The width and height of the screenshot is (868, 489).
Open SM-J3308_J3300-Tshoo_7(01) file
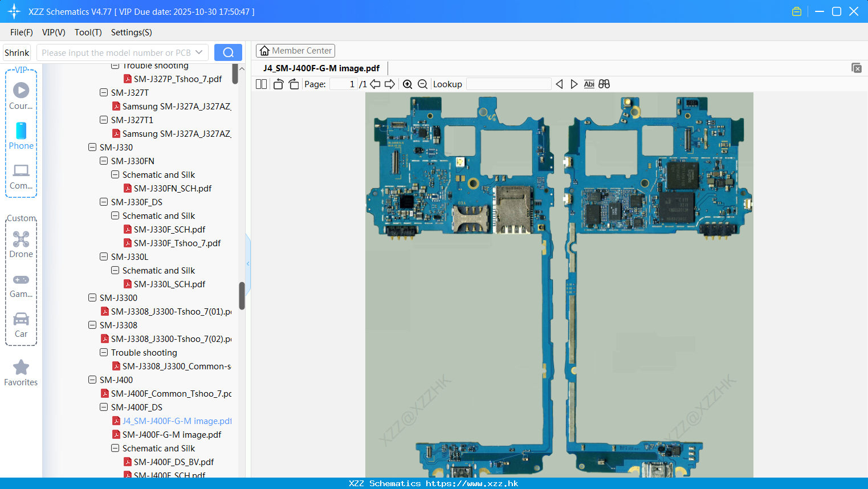166,311
